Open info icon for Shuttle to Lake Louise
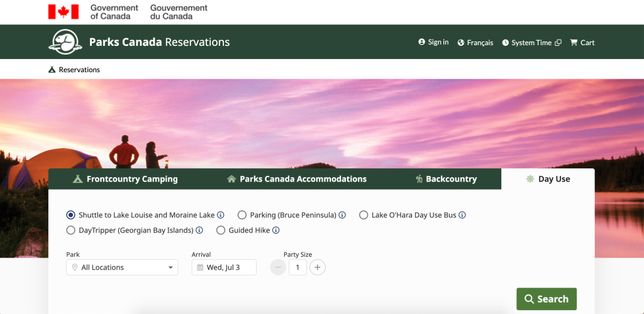 click(x=221, y=215)
